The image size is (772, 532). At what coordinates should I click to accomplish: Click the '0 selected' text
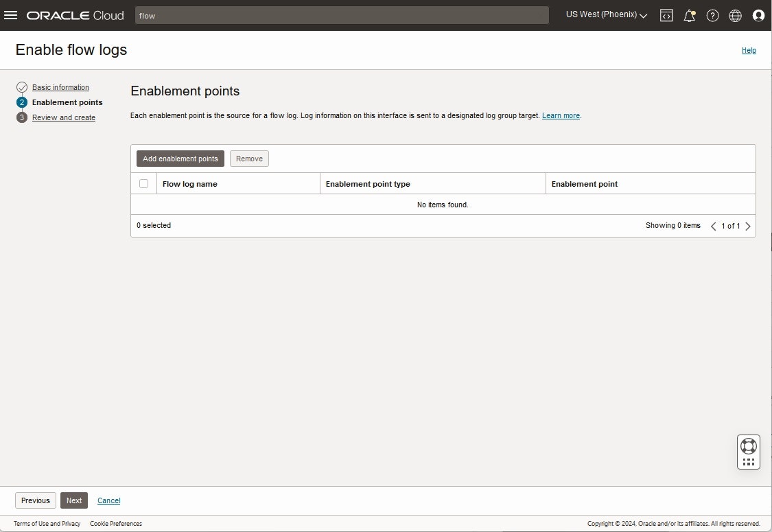point(154,225)
